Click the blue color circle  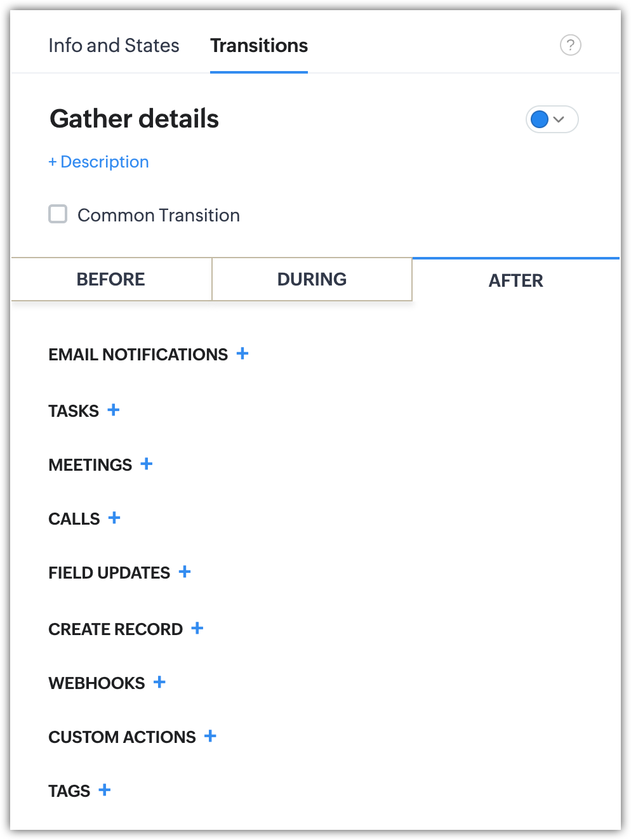coord(540,119)
